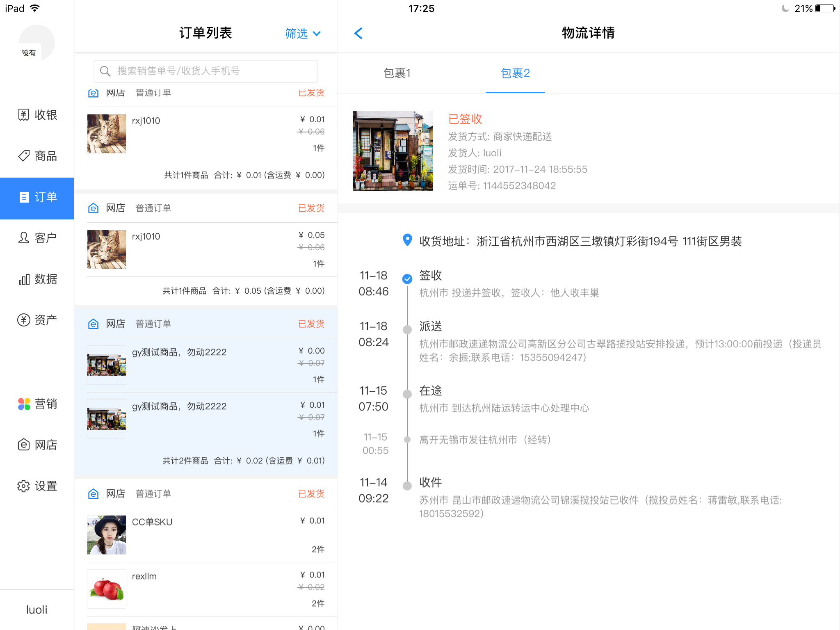Image resolution: width=840 pixels, height=630 pixels.
Task: Tap the profile avatar labeled 没有
Action: (x=37, y=43)
